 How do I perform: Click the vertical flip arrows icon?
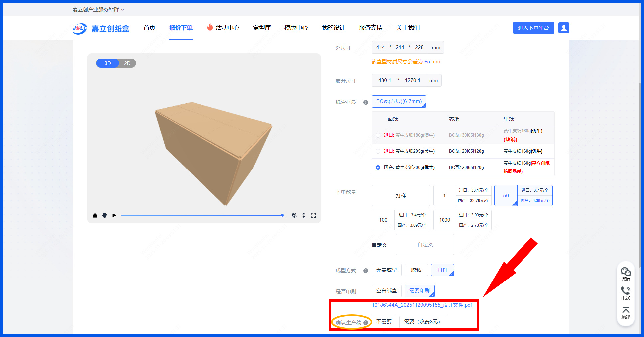304,215
